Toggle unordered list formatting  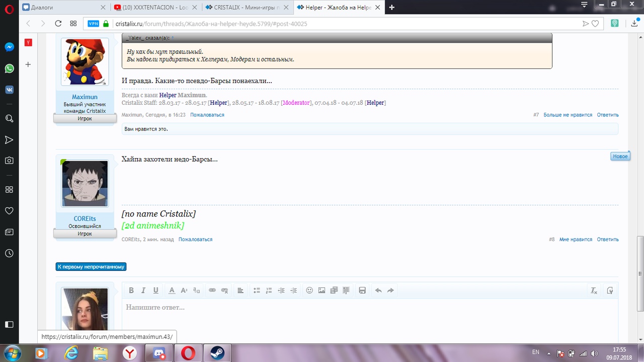[257, 291]
